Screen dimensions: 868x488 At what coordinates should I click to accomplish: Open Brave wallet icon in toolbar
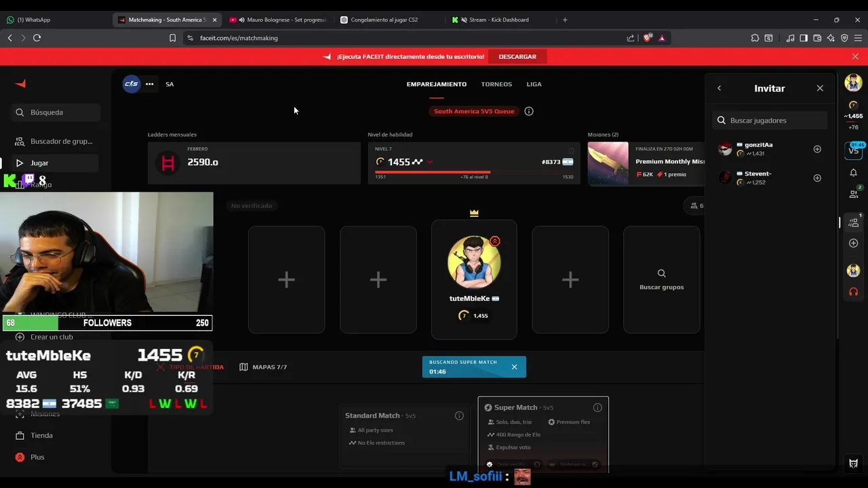click(x=817, y=38)
